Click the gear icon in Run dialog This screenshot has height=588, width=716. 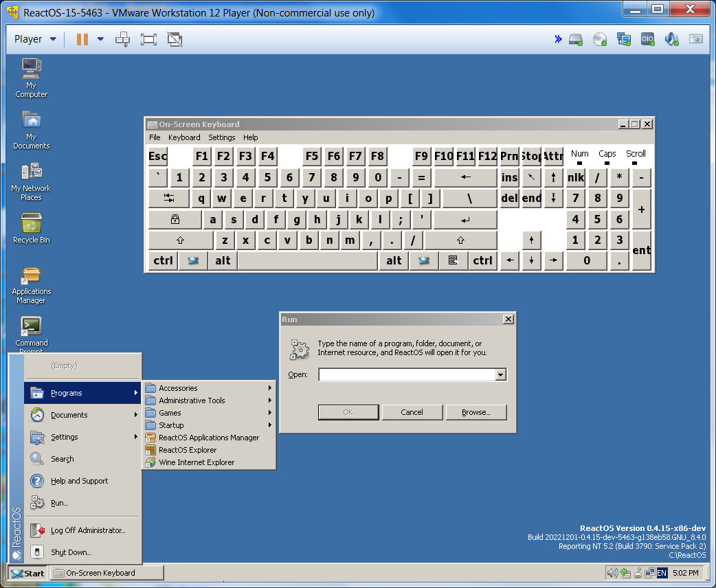tap(300, 350)
